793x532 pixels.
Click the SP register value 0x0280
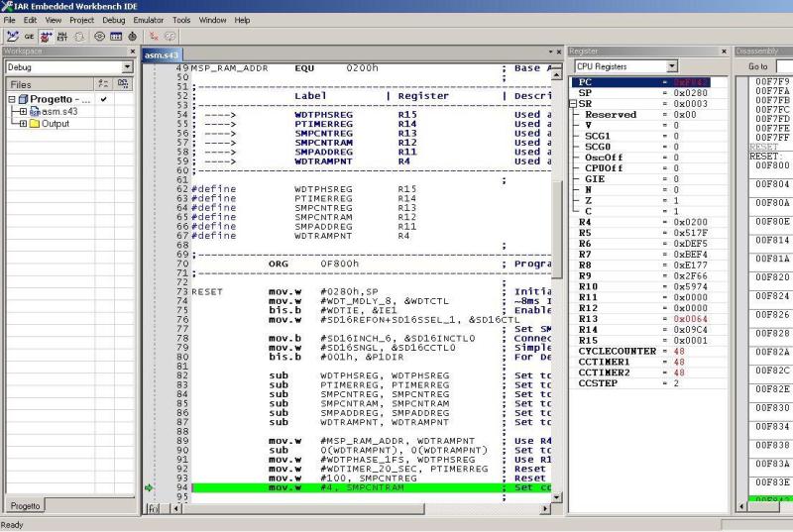pos(690,93)
